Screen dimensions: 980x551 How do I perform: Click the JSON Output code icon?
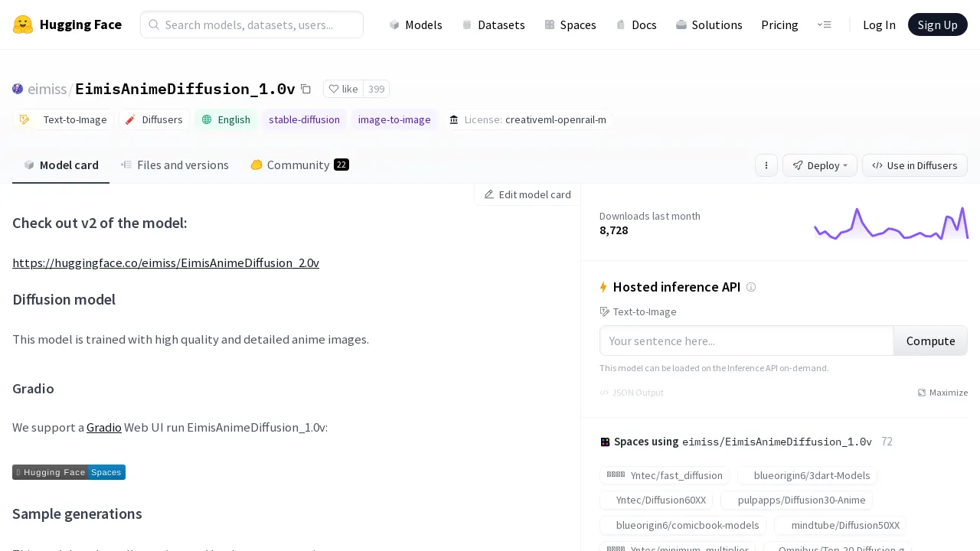point(604,393)
